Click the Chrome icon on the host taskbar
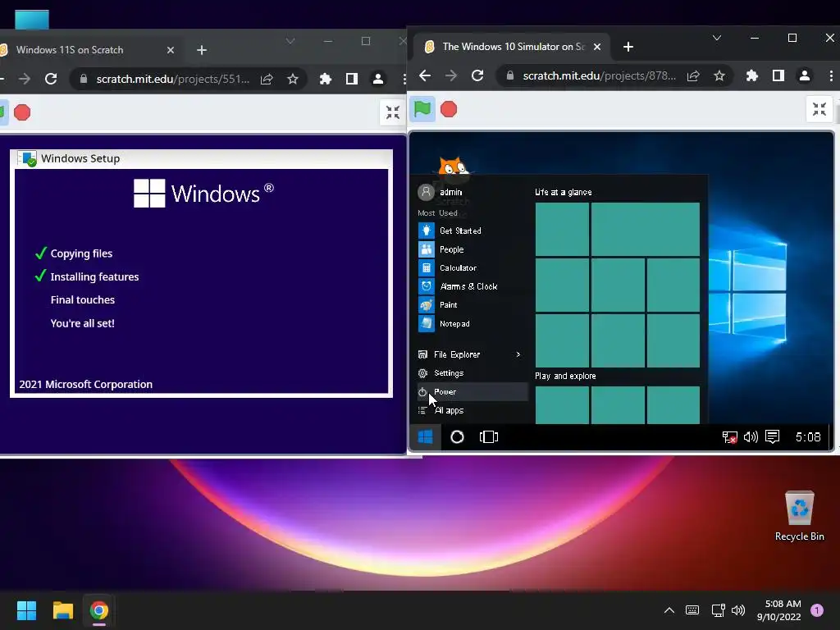The image size is (840, 630). 99,610
